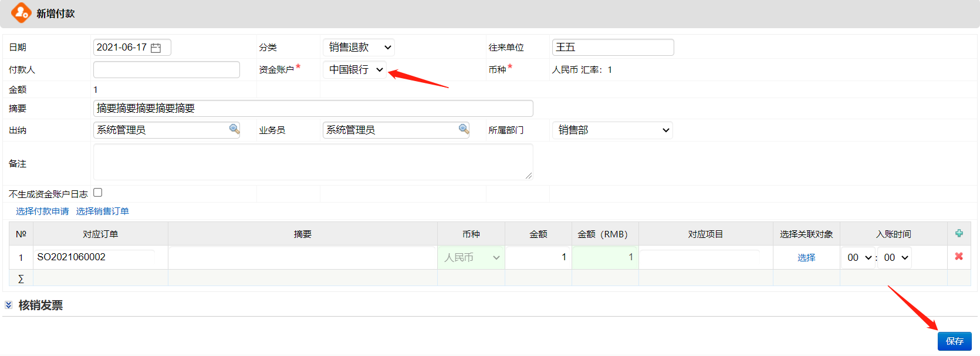The height and width of the screenshot is (356, 980).
Task: Click the 人民币 汇率: 1 text
Action: point(582,69)
